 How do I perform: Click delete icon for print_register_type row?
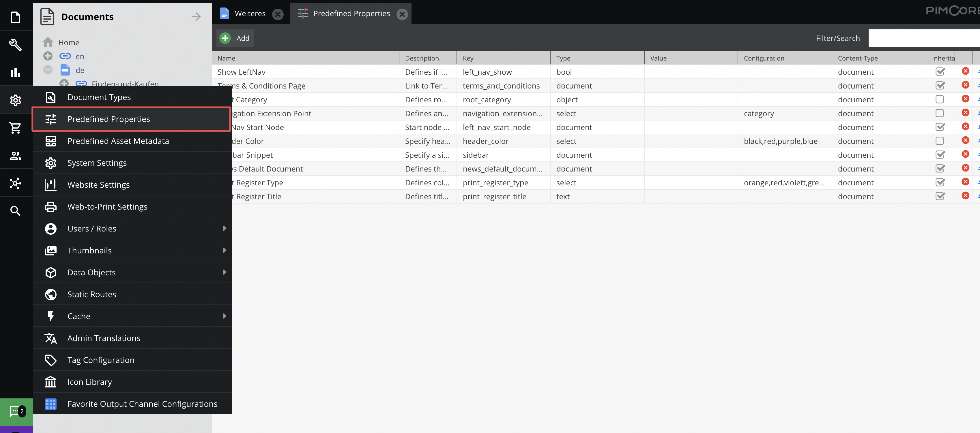pos(965,182)
